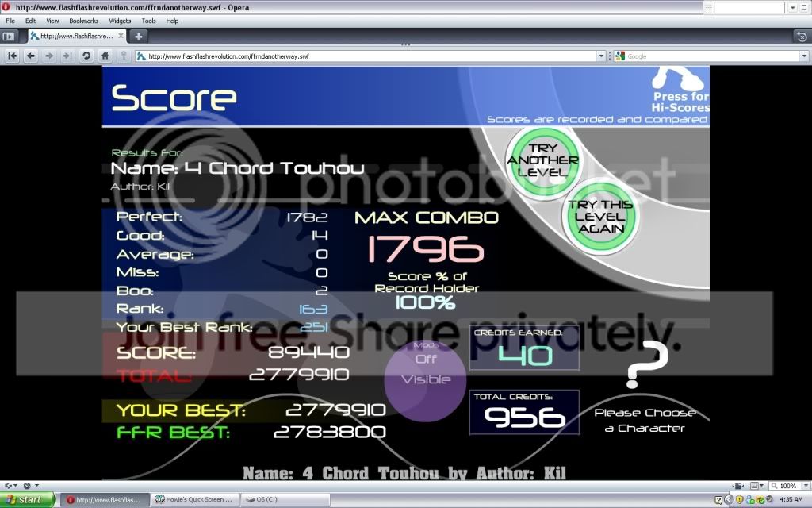Expand the address bar history dropdown
Viewport: 812px width, 508px height.
(601, 56)
